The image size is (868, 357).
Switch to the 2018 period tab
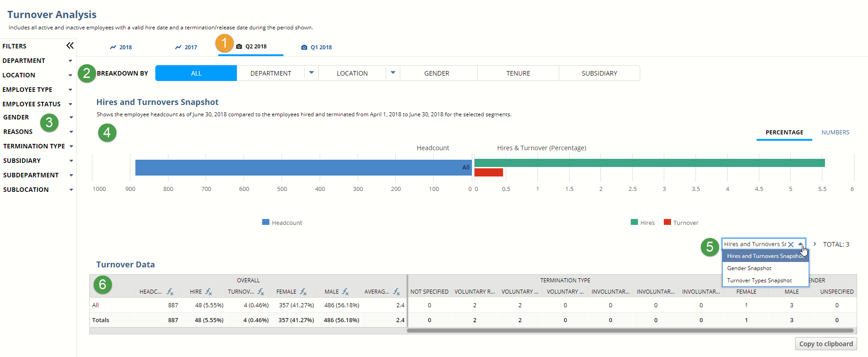tap(121, 48)
